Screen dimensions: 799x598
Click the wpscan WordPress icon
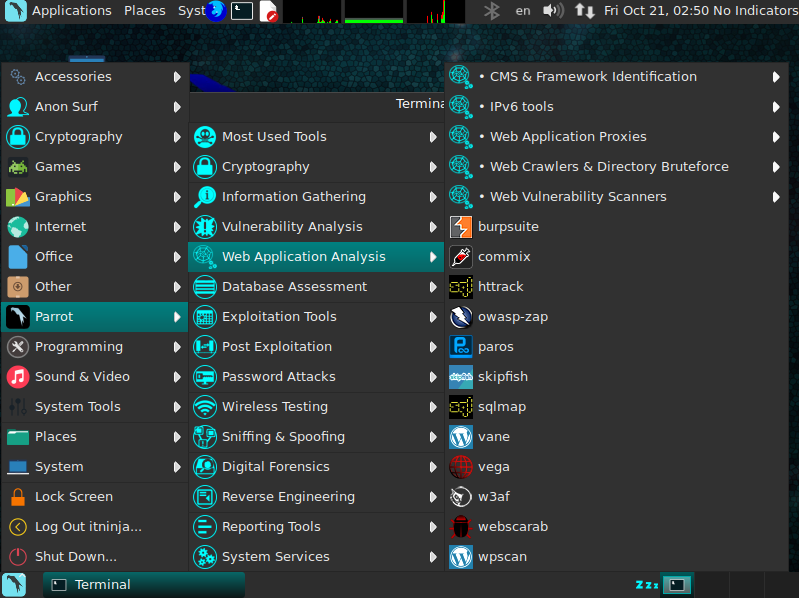point(461,557)
